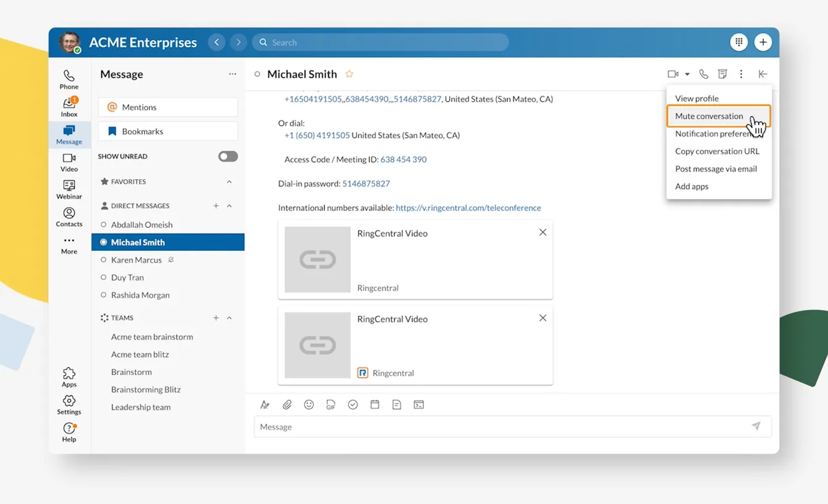Start a voice call with Michael Smith

(x=703, y=74)
